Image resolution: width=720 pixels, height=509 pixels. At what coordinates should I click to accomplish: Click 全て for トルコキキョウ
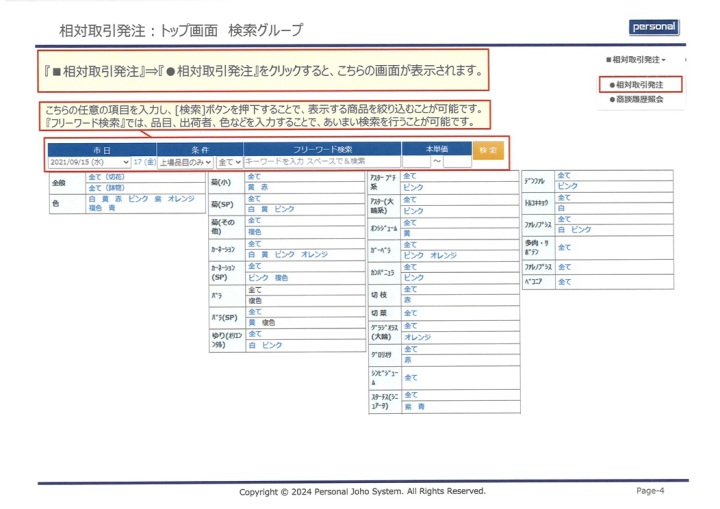(564, 198)
